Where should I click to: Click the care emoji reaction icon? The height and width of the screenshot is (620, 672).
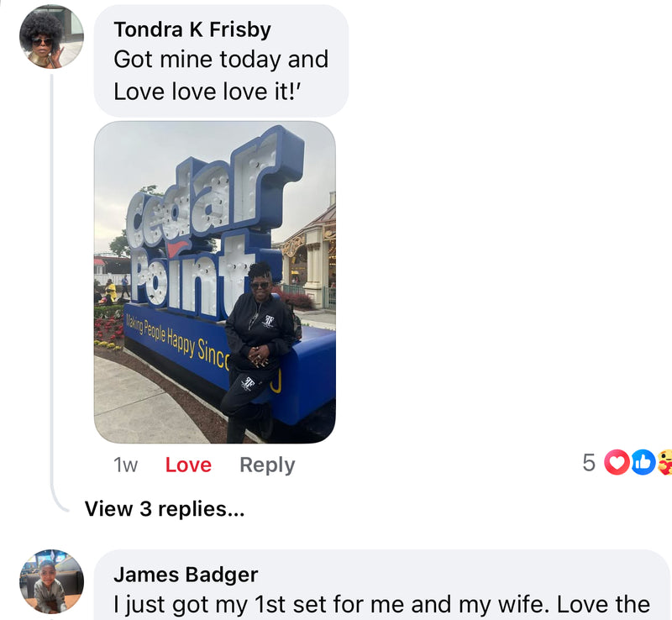tap(664, 462)
